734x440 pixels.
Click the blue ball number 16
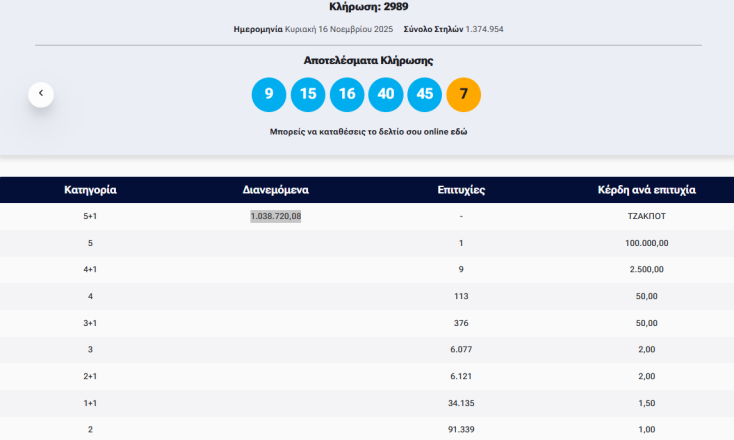[x=347, y=95]
